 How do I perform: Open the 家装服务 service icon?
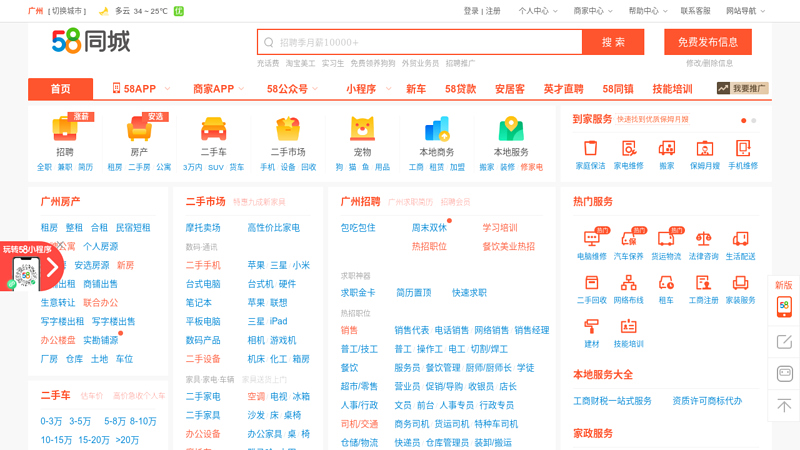(x=741, y=282)
